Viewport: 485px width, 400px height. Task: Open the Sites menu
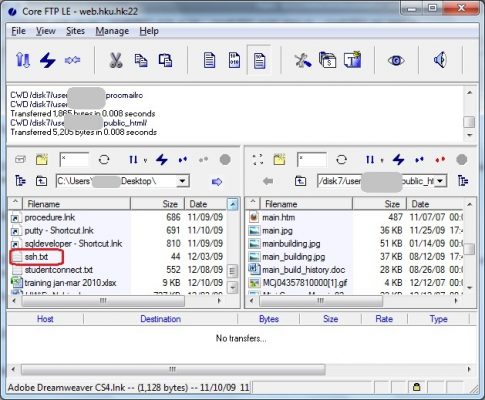pyautogui.click(x=75, y=31)
